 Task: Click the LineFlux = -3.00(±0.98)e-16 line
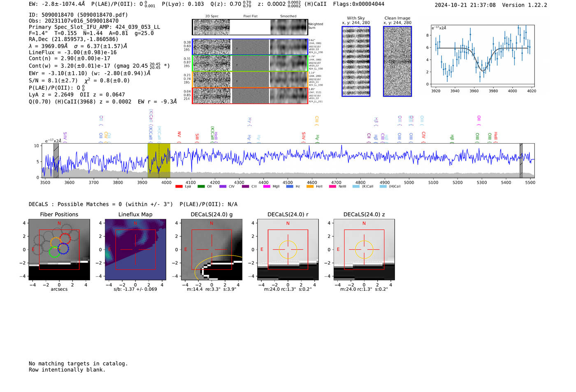[x=73, y=53]
